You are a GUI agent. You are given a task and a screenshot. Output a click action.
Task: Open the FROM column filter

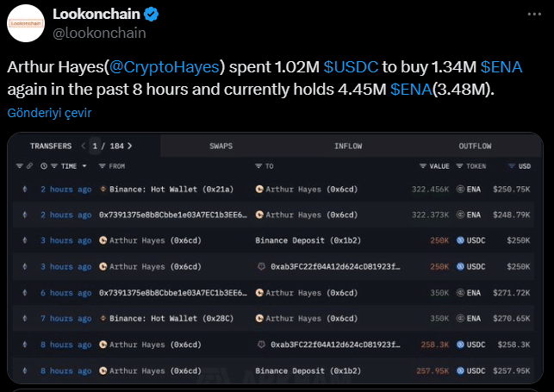pos(103,166)
